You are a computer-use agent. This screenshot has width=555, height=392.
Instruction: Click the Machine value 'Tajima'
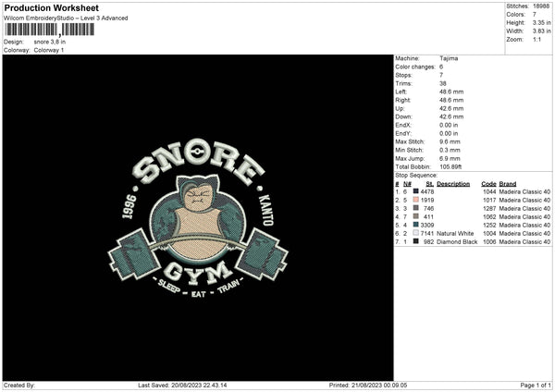click(x=449, y=58)
